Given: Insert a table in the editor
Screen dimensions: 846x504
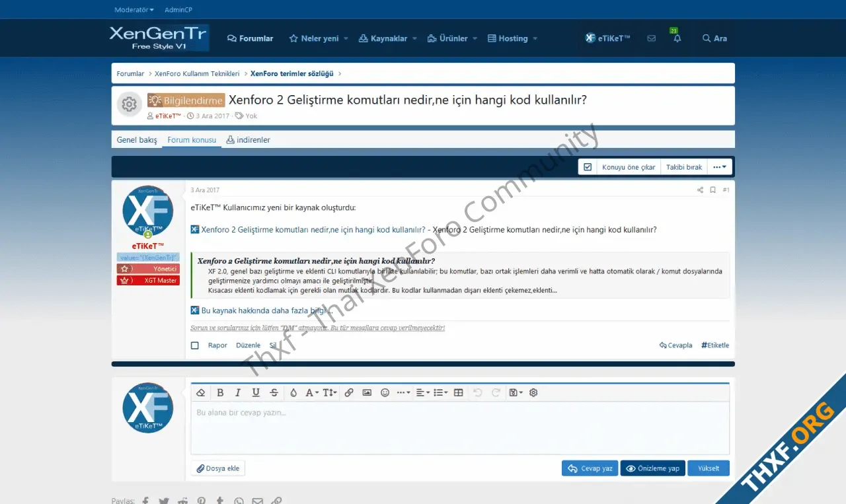Looking at the screenshot, I should [459, 392].
